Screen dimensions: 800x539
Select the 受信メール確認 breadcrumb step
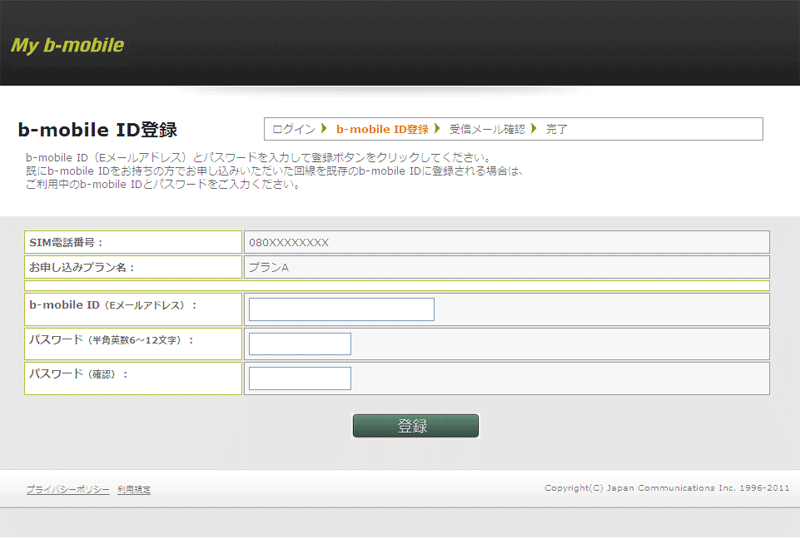tap(487, 129)
